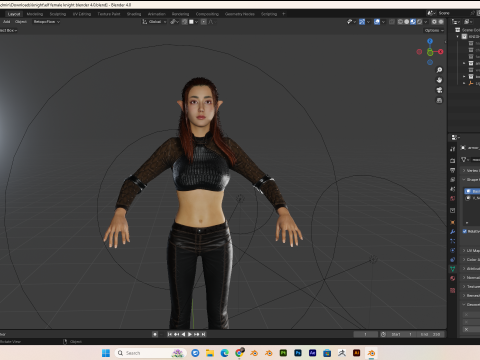Open the Animation workspace tab

point(156,14)
